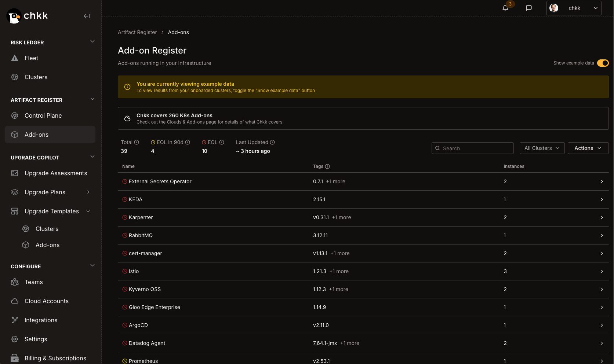This screenshot has width=614, height=364.
Task: Click the EOL info icon
Action: 222,142
